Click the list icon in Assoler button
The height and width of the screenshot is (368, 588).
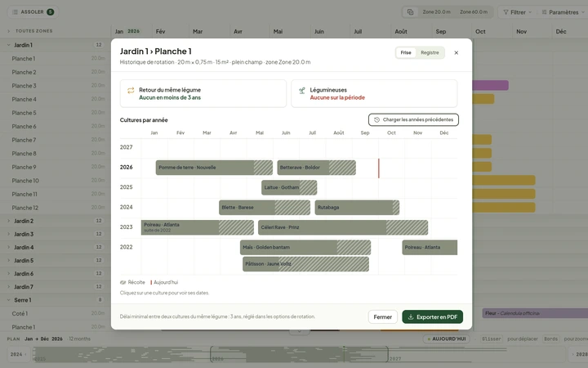click(15, 12)
